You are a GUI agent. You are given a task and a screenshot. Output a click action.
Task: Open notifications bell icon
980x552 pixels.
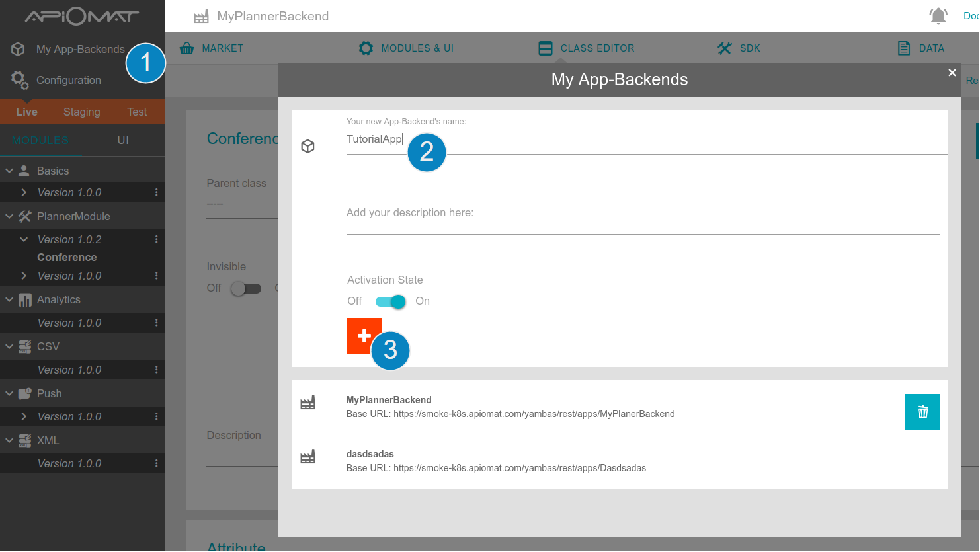point(938,16)
